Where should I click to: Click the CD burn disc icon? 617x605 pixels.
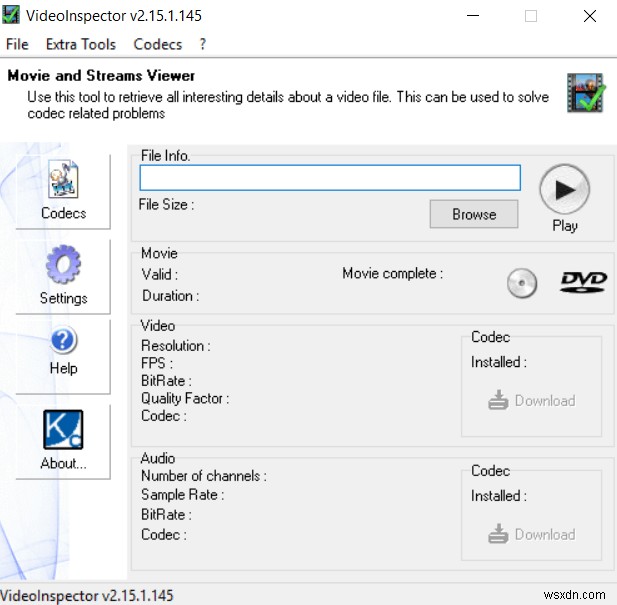(522, 283)
